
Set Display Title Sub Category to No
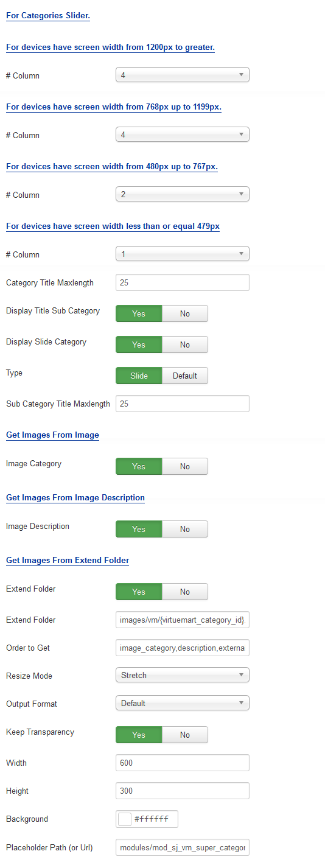point(185,313)
